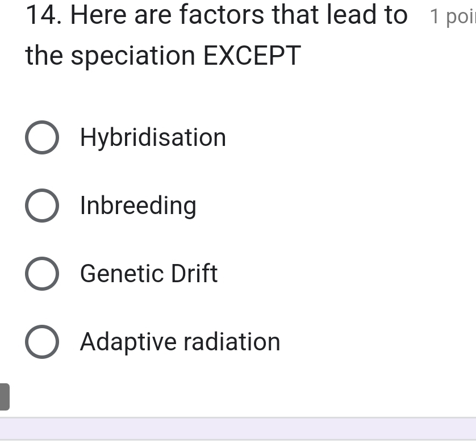The width and height of the screenshot is (476, 448).
Task: Click the capitalized word EXCEPT
Action: pyautogui.click(x=252, y=56)
